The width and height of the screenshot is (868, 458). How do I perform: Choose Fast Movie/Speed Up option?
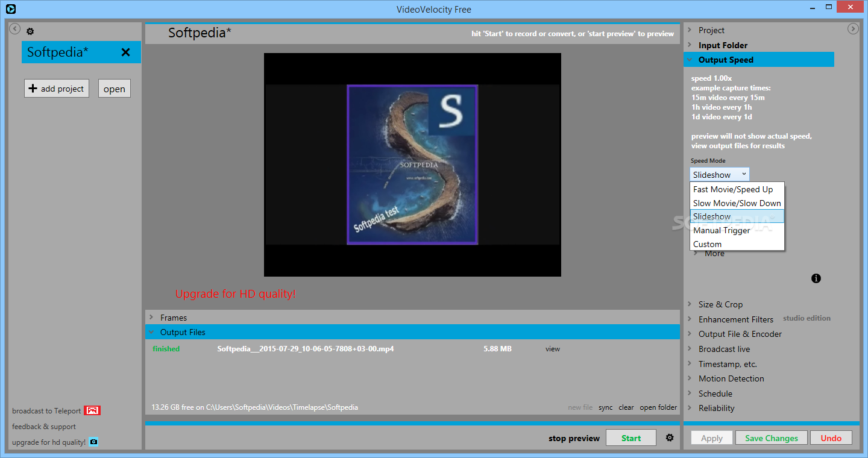(737, 189)
